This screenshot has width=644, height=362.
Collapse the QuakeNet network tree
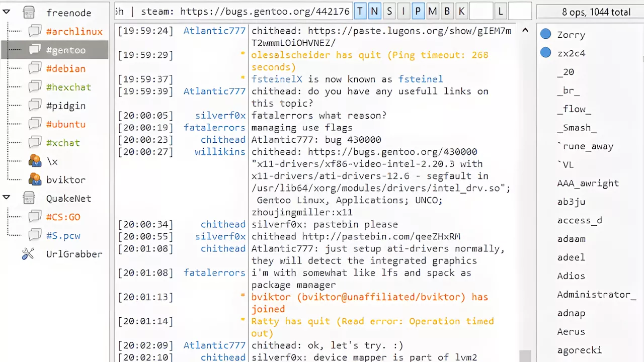click(6, 197)
